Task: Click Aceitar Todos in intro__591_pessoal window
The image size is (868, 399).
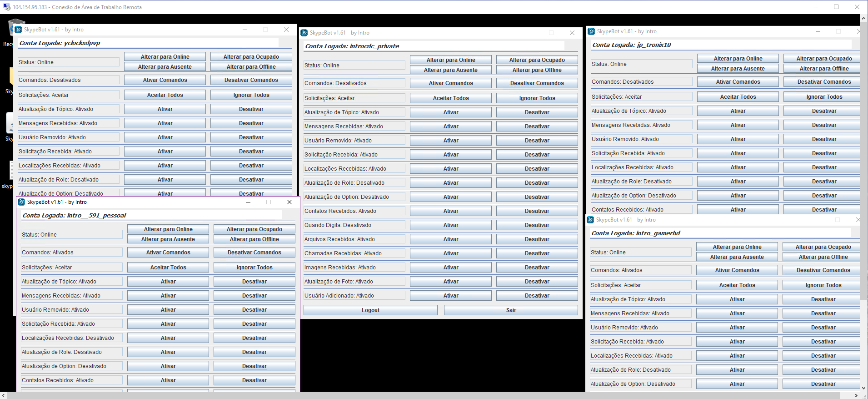Action: 168,268
